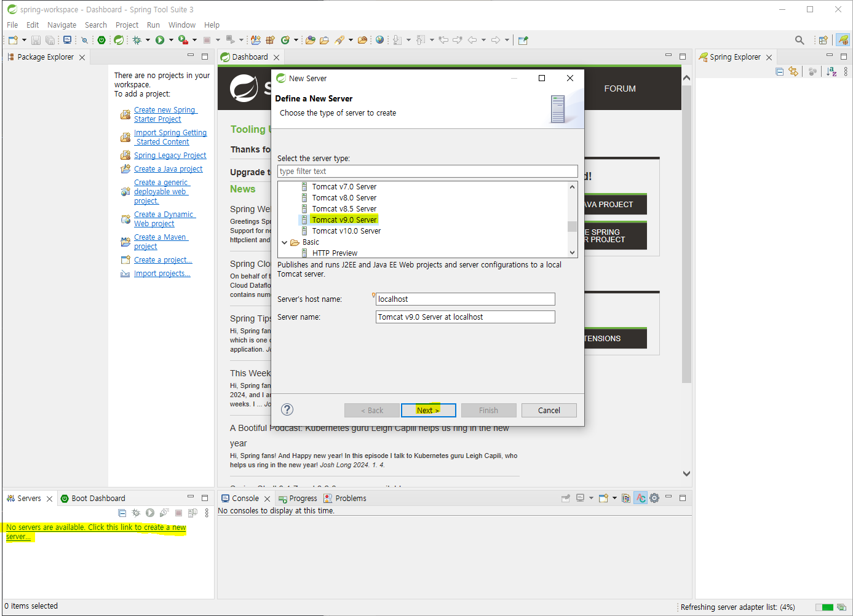
Task: Click the Server's host name field
Action: tap(466, 299)
